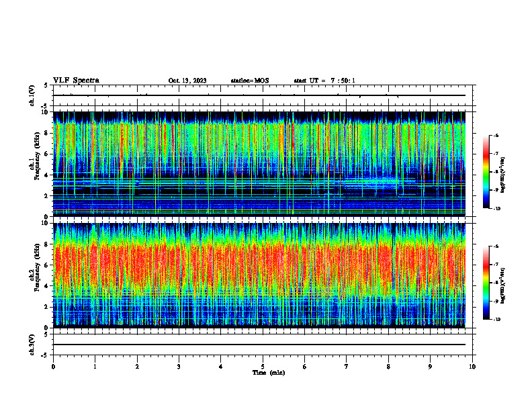The image size is (532, 411).
Task: Click the ch.1 spectrogram color bar
Action: [x=486, y=172]
